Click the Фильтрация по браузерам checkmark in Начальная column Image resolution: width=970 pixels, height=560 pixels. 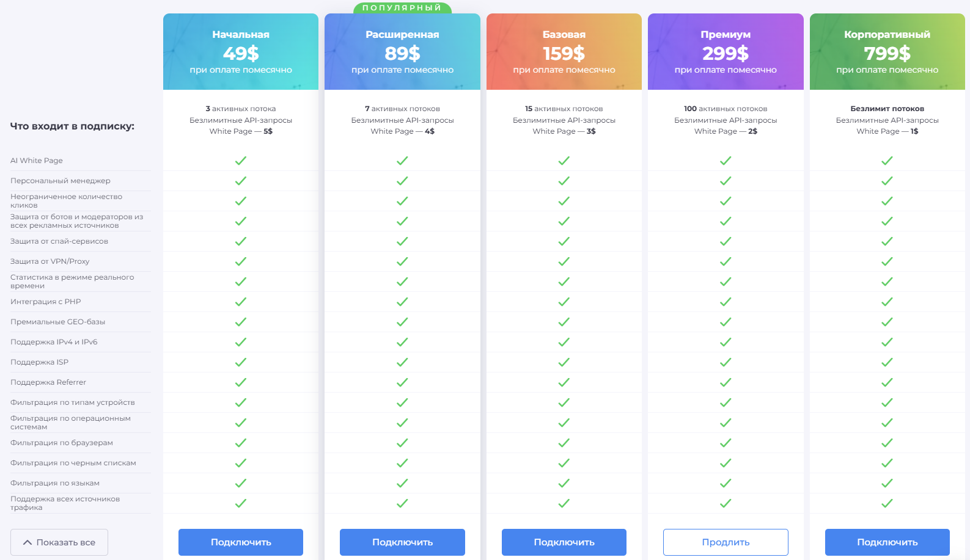tap(241, 443)
